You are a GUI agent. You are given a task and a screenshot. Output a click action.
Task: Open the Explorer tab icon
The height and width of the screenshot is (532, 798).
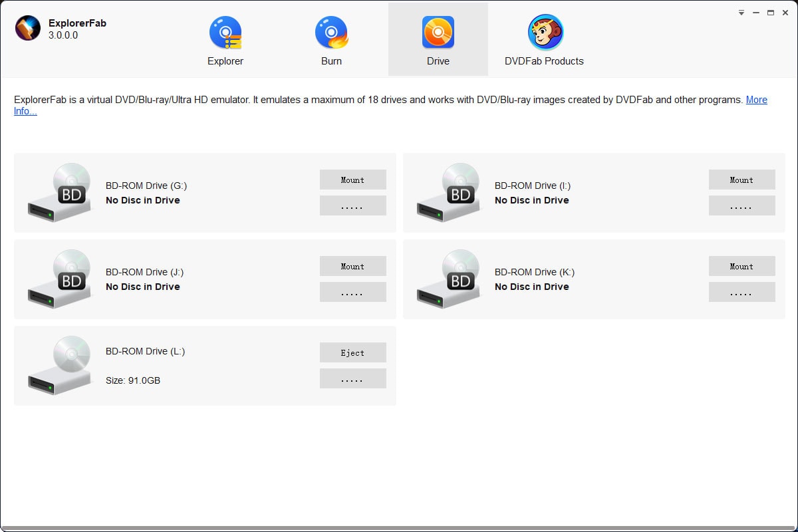[x=225, y=33]
